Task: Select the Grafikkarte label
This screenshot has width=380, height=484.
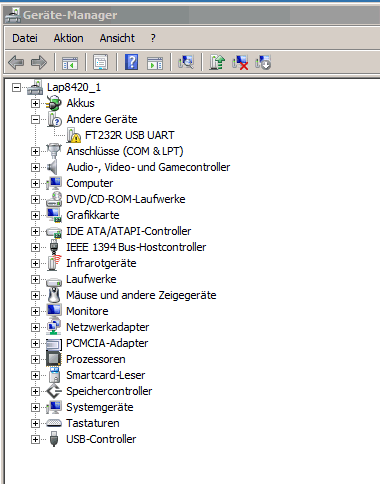Action: click(93, 215)
